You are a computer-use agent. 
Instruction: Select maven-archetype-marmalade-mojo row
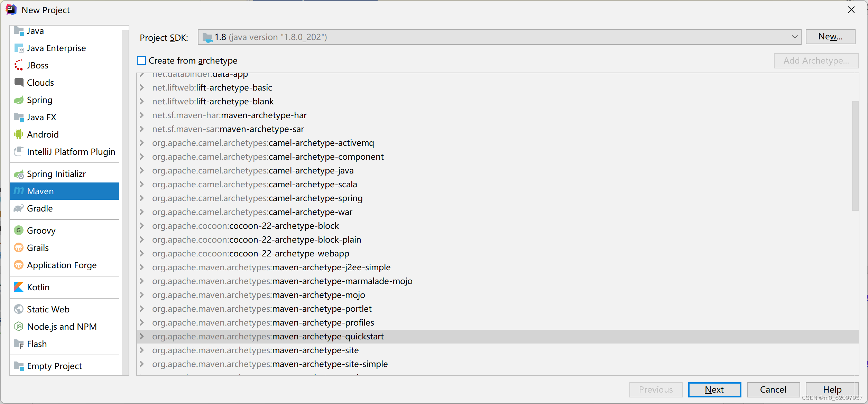(x=498, y=281)
